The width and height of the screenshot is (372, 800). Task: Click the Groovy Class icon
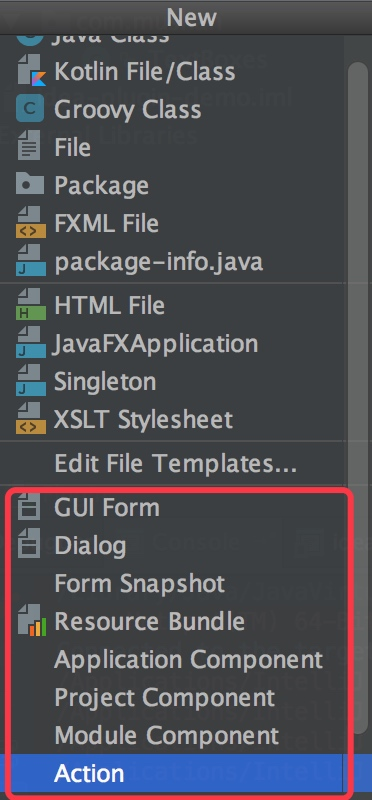point(30,110)
